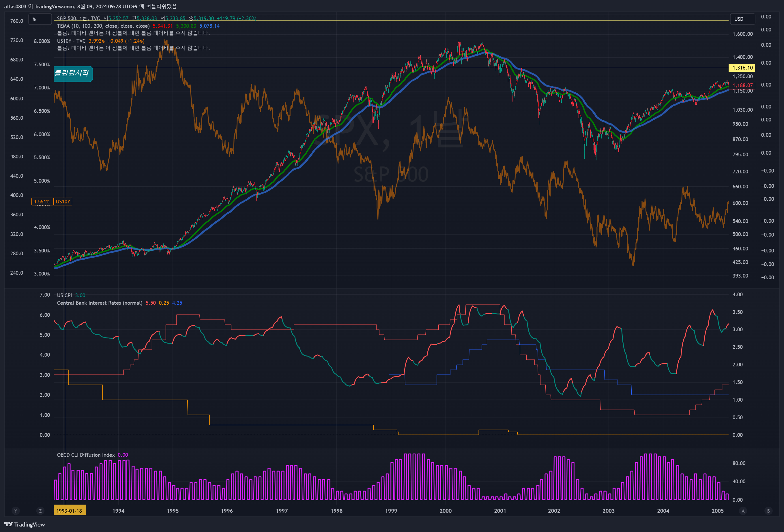Image resolution: width=784 pixels, height=532 pixels.
Task: Toggle the USD currency scale box
Action: click(x=742, y=19)
